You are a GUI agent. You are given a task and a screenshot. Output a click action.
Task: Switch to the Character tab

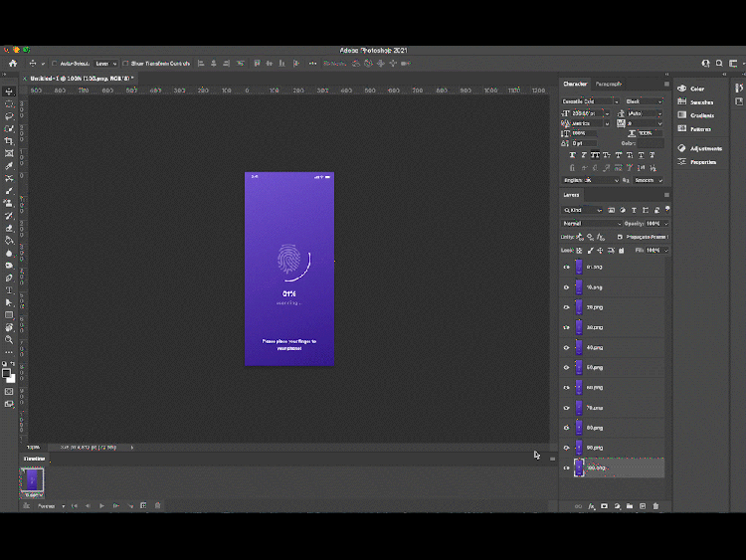click(x=575, y=84)
